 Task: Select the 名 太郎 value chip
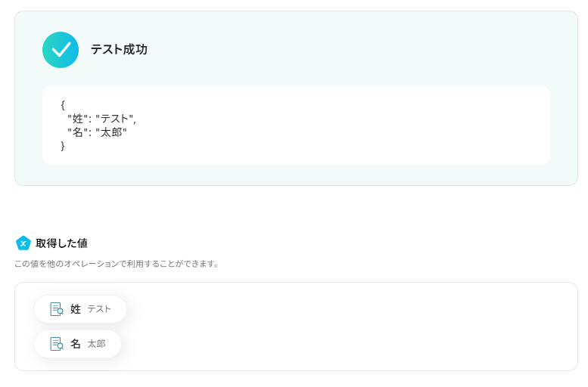pos(77,344)
